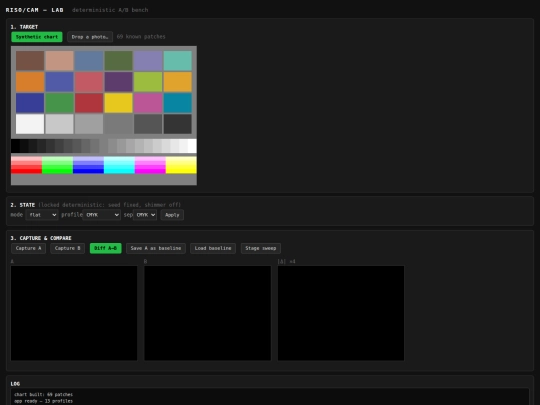This screenshot has height=405, width=540.
Task: Click the periwinkle blue chart patch
Action: 60,82
